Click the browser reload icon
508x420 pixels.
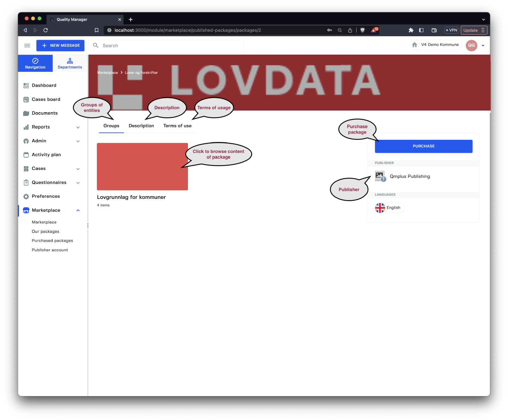[x=46, y=30]
